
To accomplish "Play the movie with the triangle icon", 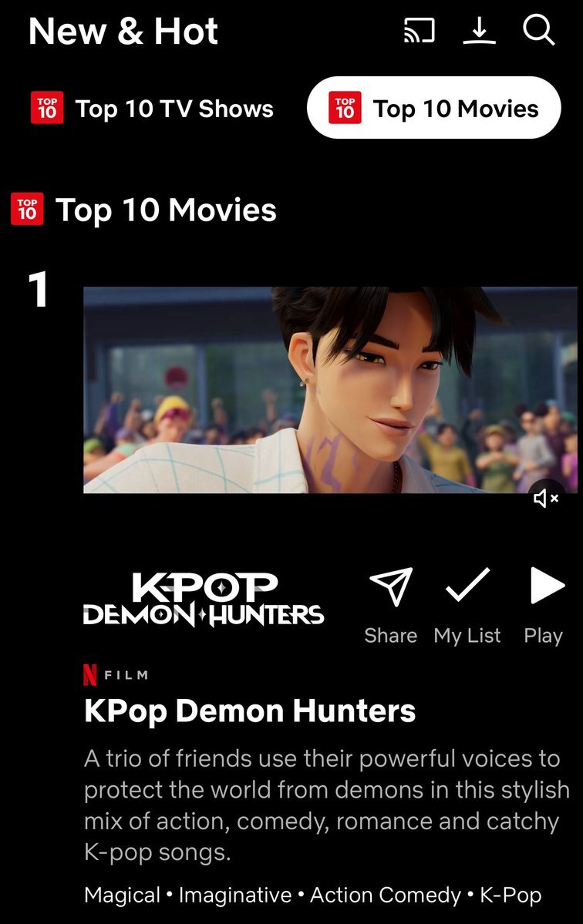I will [547, 585].
